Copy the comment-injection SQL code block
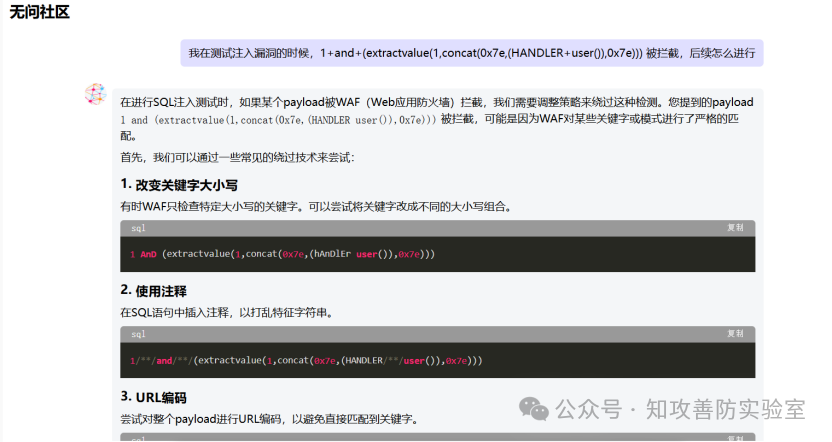 click(x=735, y=334)
